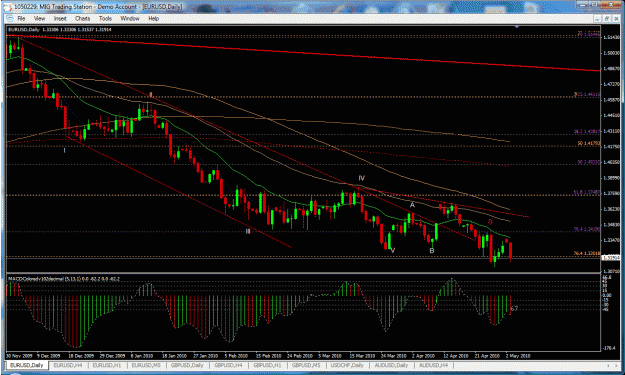Viewport: 625px width, 375px height.
Task: Click the MACDColored indicator label
Action: pyautogui.click(x=63, y=279)
